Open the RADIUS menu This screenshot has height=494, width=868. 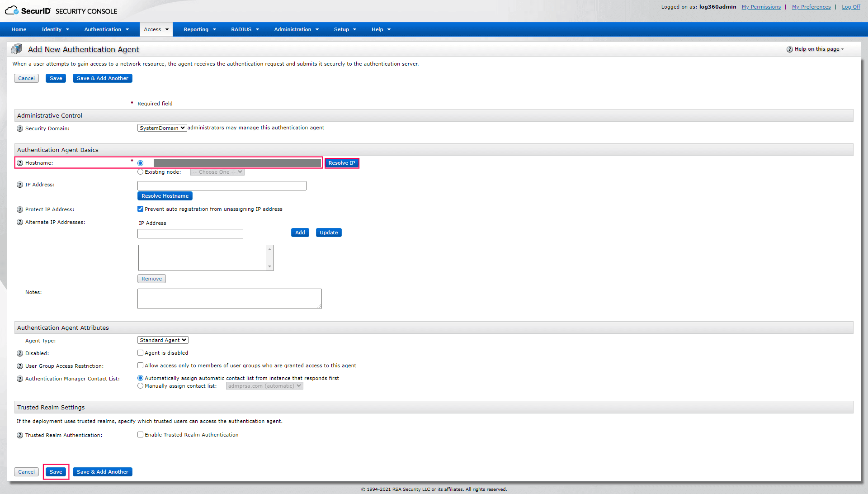click(245, 29)
